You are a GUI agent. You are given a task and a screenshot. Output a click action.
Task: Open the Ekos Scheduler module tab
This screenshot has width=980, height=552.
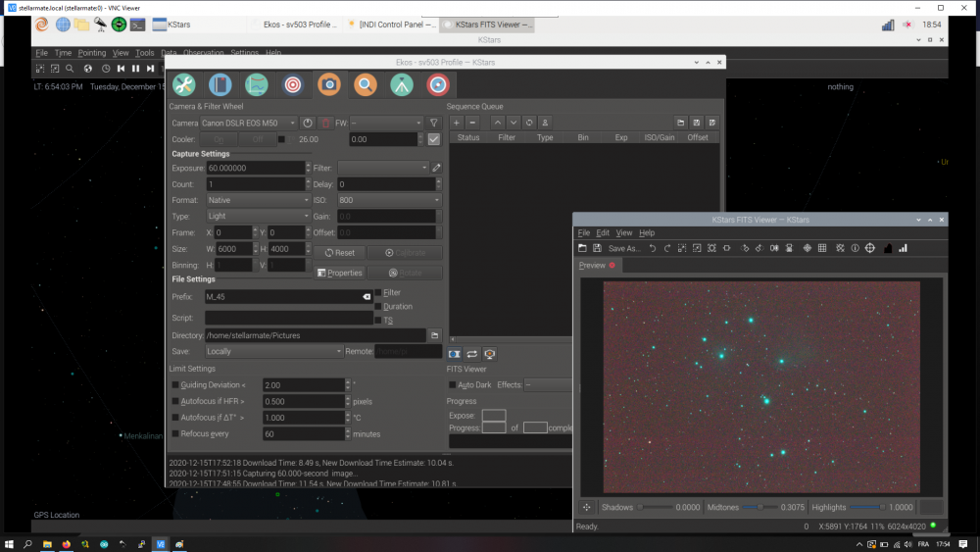220,85
